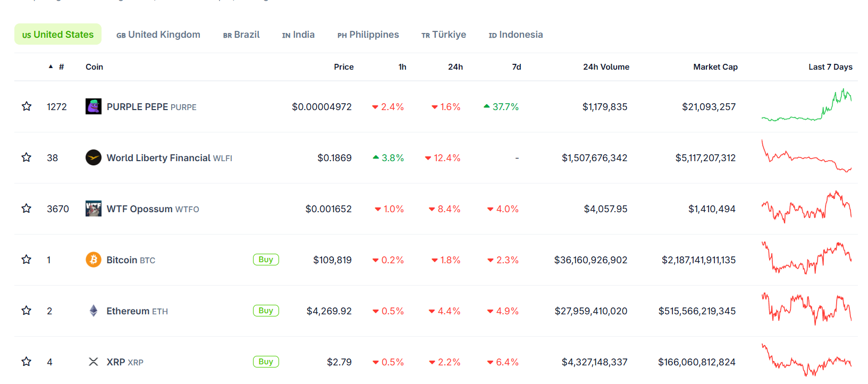The width and height of the screenshot is (868, 384).
Task: Click the orange Bitcoin logo
Action: pos(94,260)
